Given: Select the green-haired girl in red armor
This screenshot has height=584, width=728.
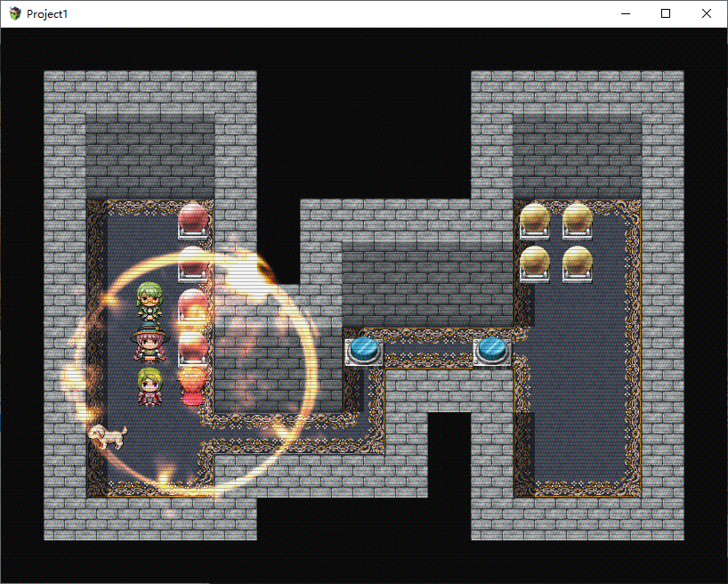Looking at the screenshot, I should tap(150, 386).
